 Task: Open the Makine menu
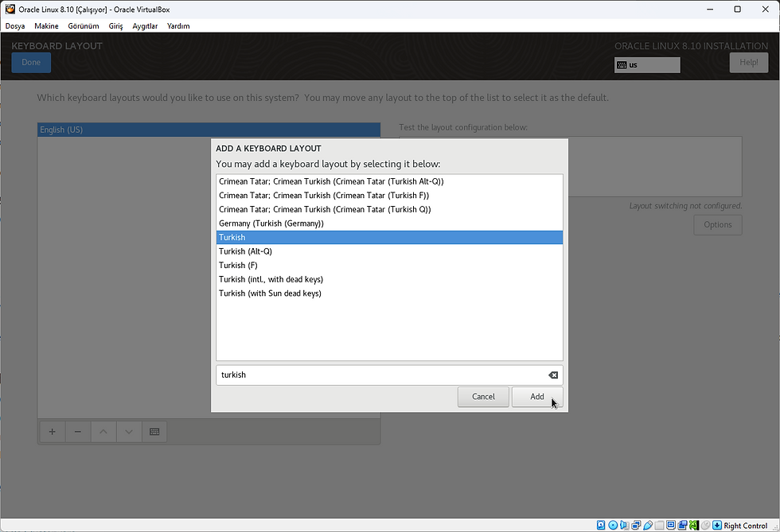tap(46, 26)
